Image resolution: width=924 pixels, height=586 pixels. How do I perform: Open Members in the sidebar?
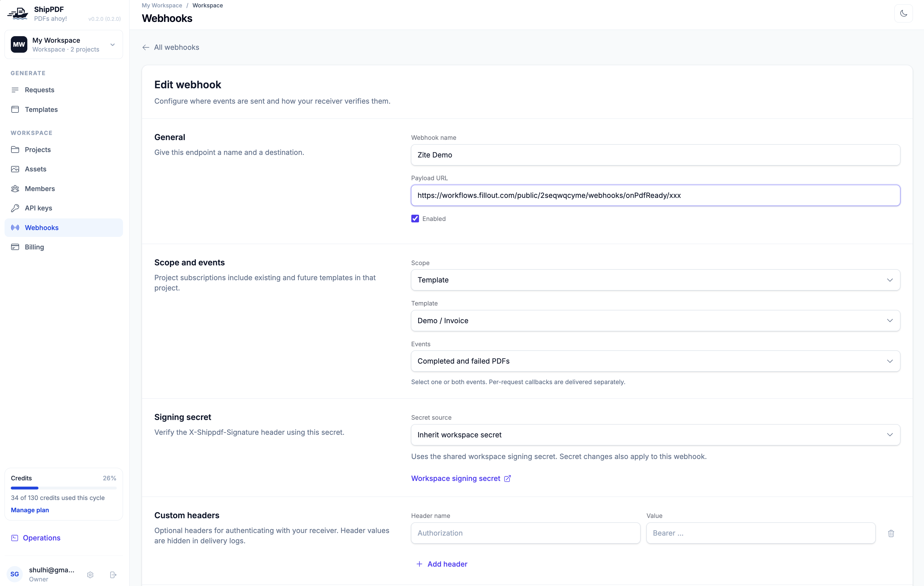pos(64,188)
